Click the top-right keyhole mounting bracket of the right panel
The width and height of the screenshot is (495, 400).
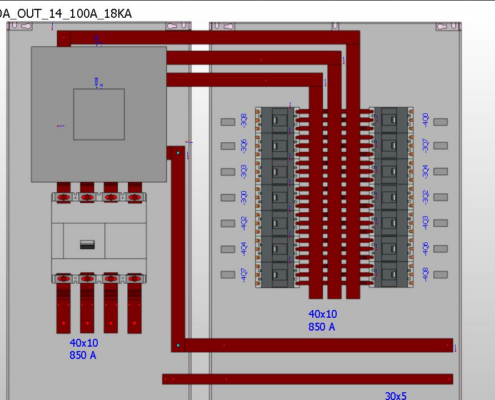[448, 26]
